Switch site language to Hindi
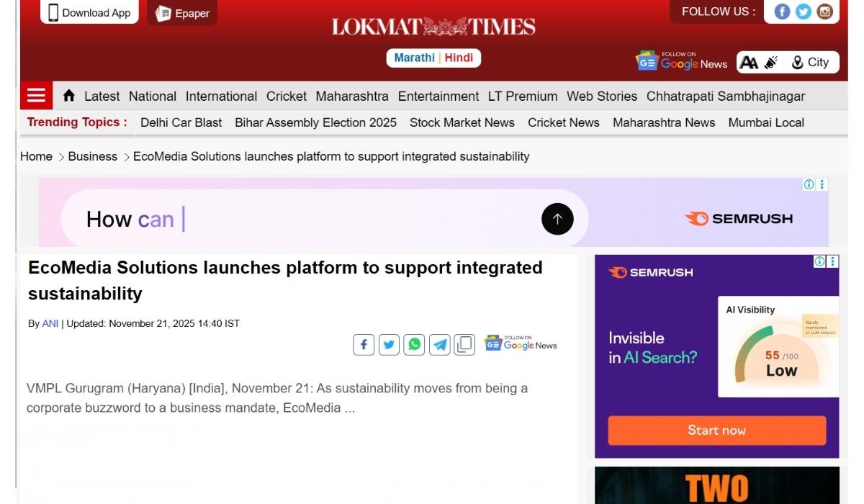 [459, 58]
